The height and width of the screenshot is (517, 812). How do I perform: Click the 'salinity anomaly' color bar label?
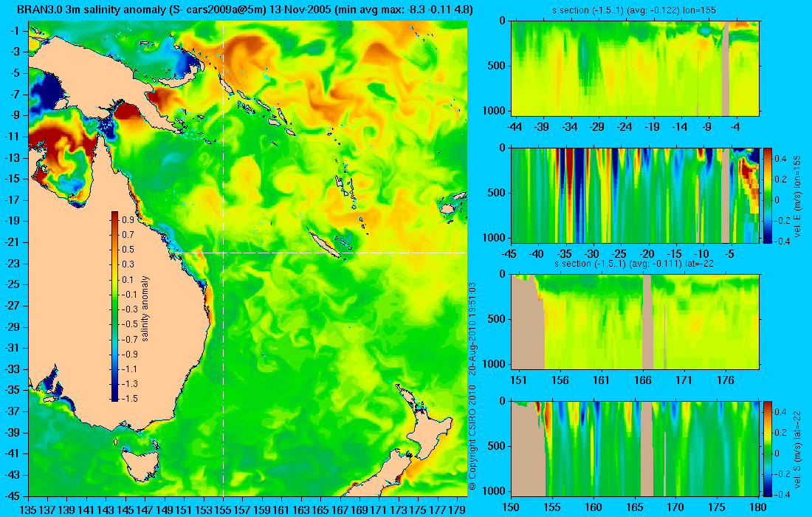145,308
